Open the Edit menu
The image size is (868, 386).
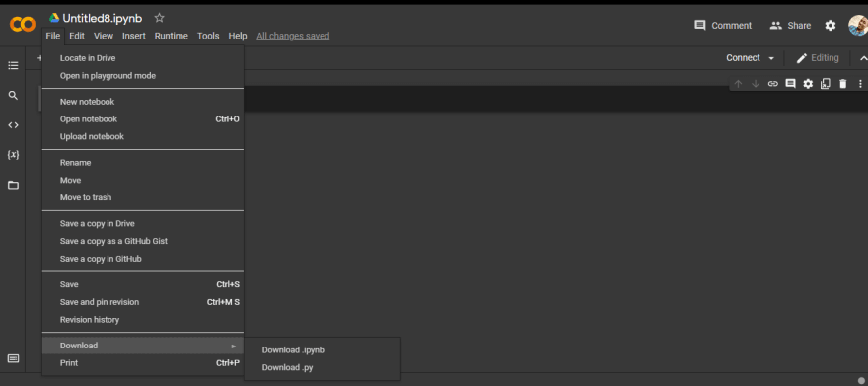click(76, 36)
